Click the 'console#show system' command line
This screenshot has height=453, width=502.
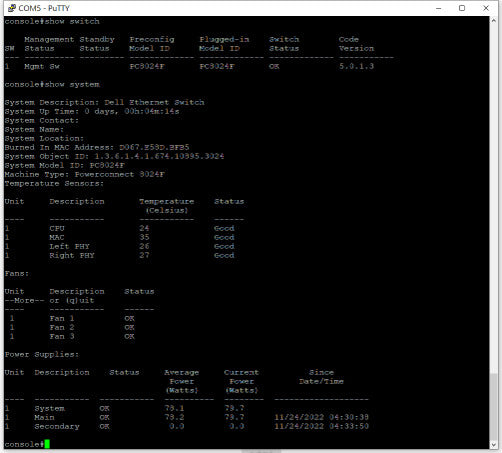pos(52,84)
